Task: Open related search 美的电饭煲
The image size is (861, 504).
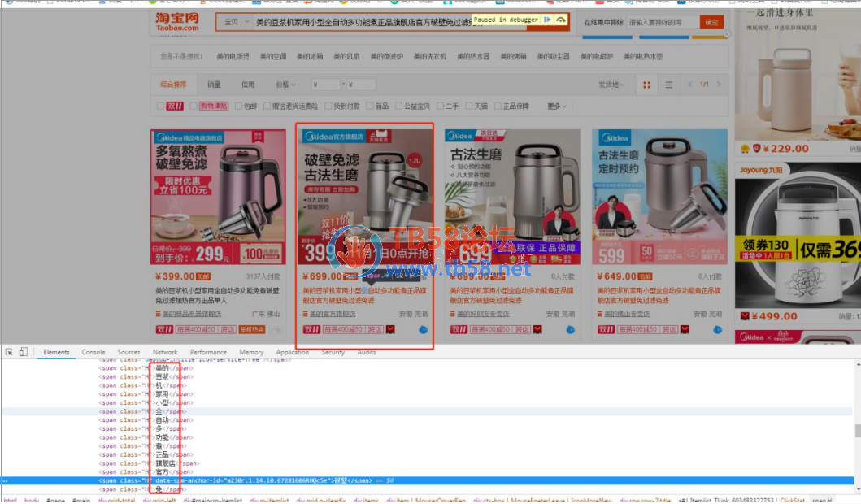Action: (x=233, y=56)
